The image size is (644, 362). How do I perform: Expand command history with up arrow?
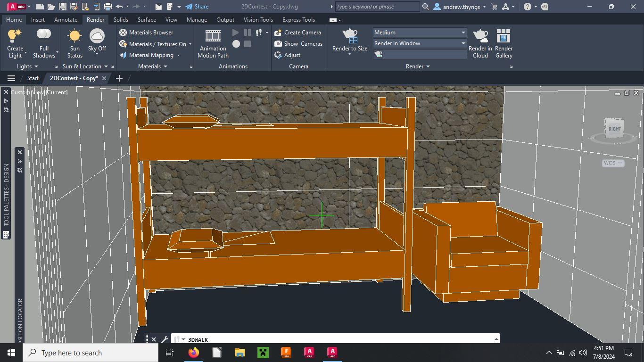coord(496,339)
